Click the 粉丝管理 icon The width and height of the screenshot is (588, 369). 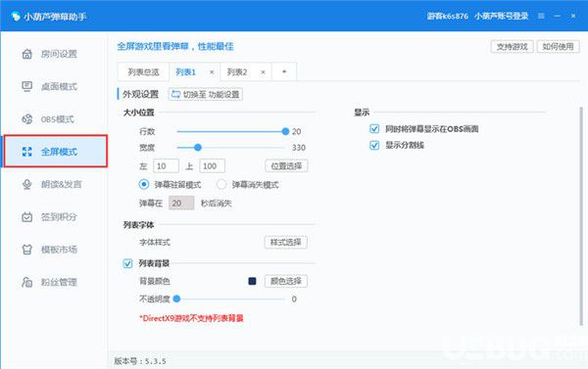27,282
